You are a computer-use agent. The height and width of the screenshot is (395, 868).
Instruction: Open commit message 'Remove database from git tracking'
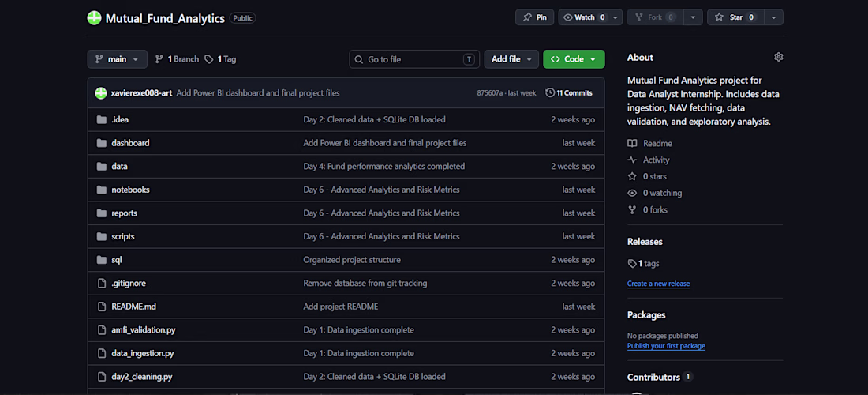(365, 283)
